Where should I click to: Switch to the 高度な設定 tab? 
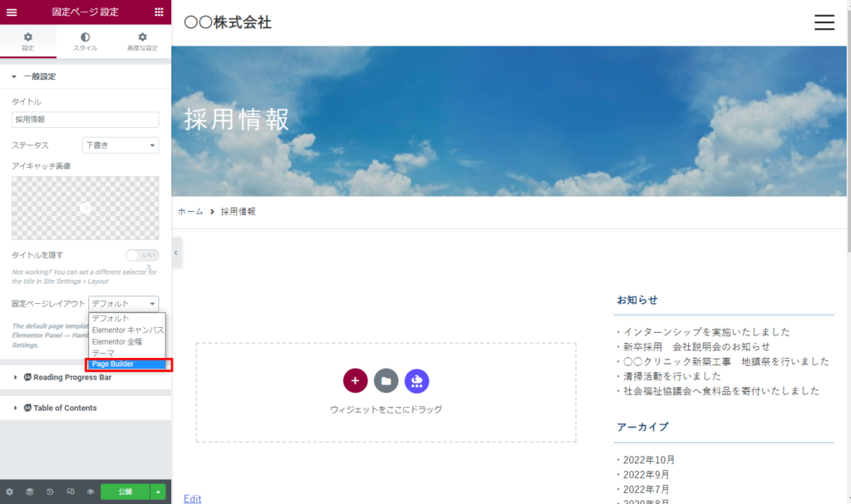coord(142,42)
